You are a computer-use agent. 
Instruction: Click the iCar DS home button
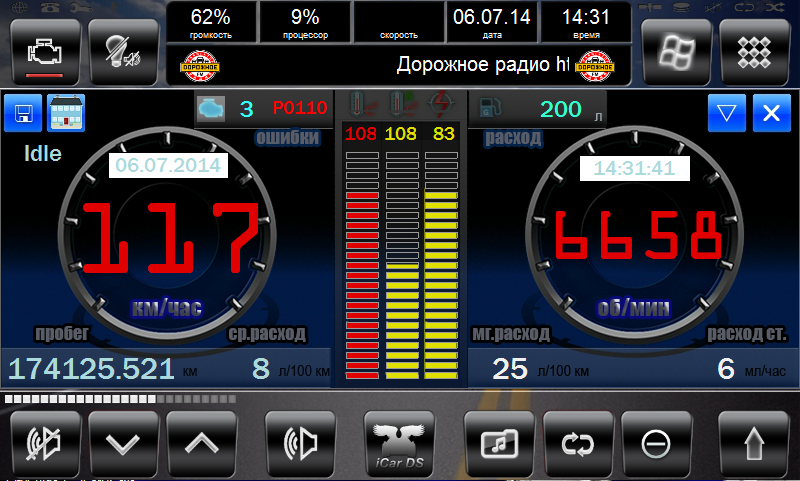[400, 441]
